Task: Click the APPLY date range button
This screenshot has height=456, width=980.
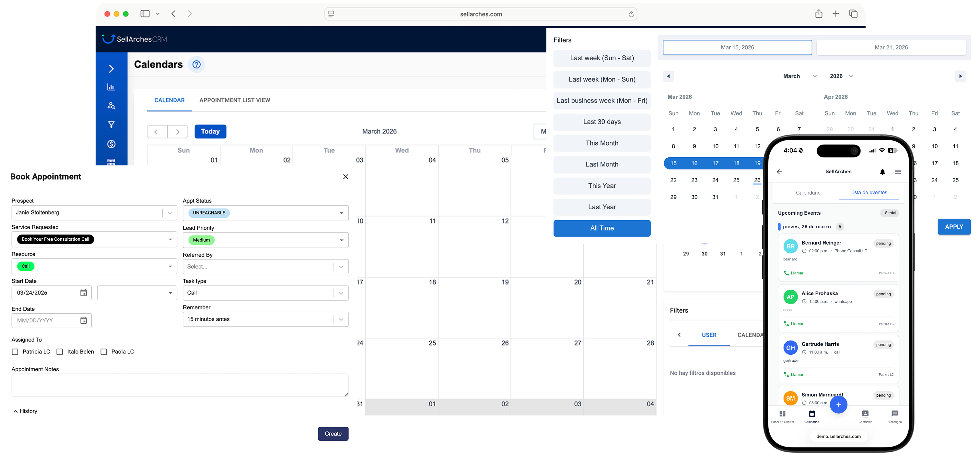Action: point(953,227)
